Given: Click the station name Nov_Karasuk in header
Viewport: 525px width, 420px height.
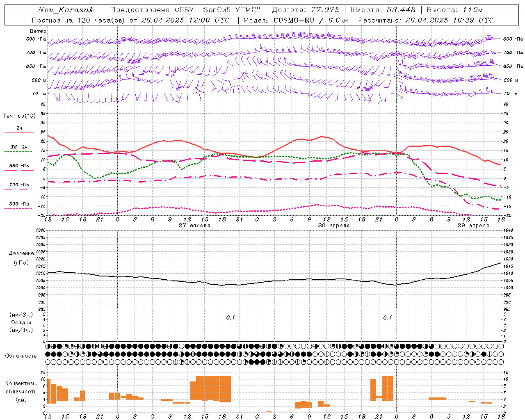Looking at the screenshot, I should tap(66, 10).
